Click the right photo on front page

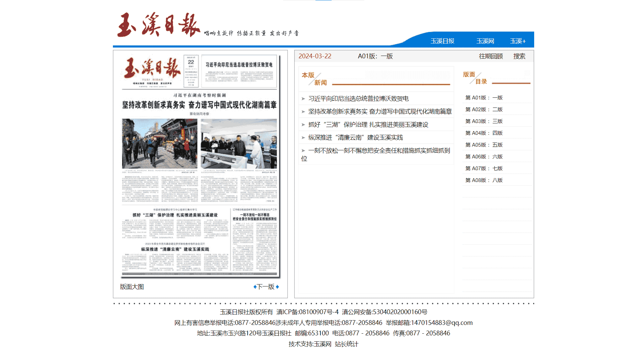click(239, 144)
